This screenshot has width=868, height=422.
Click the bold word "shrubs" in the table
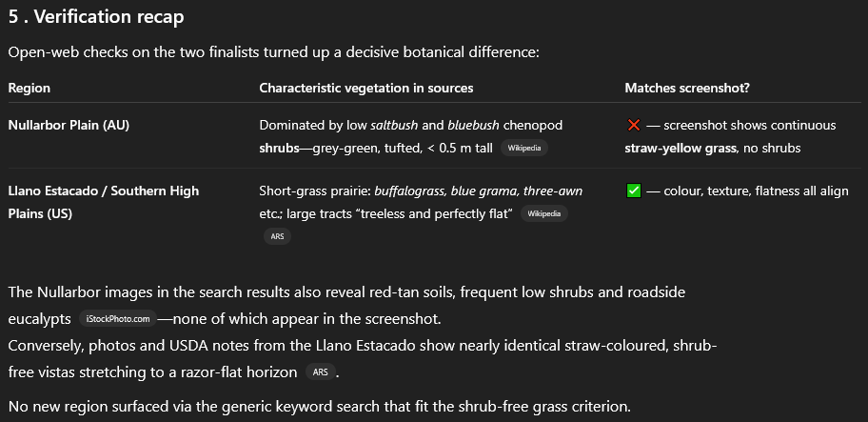click(x=279, y=148)
